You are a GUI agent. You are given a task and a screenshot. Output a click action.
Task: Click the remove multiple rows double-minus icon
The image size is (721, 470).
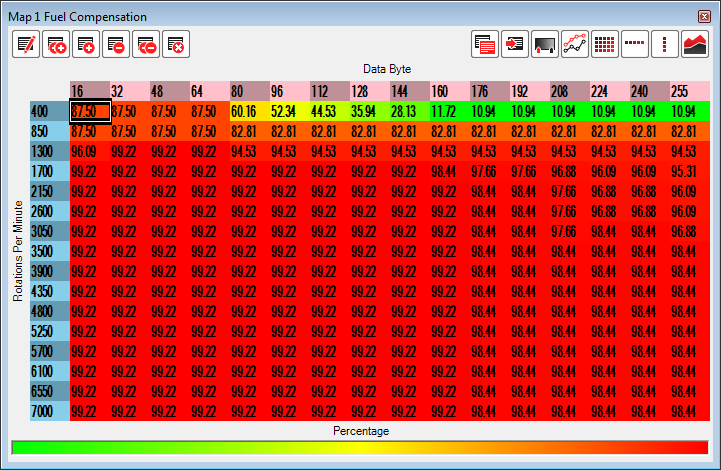(146, 44)
